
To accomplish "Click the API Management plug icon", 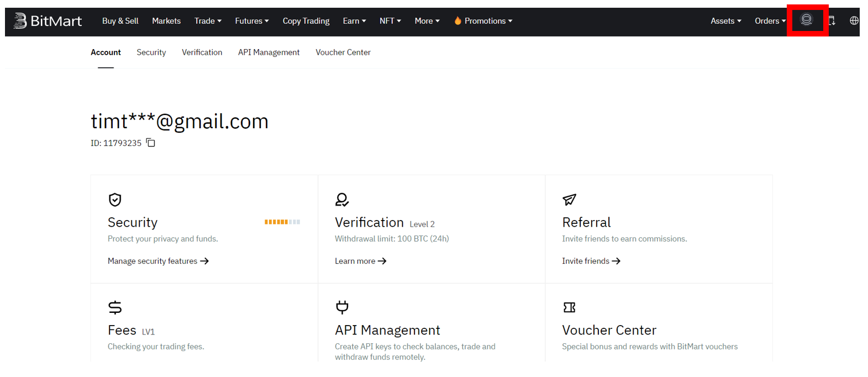I will (342, 307).
